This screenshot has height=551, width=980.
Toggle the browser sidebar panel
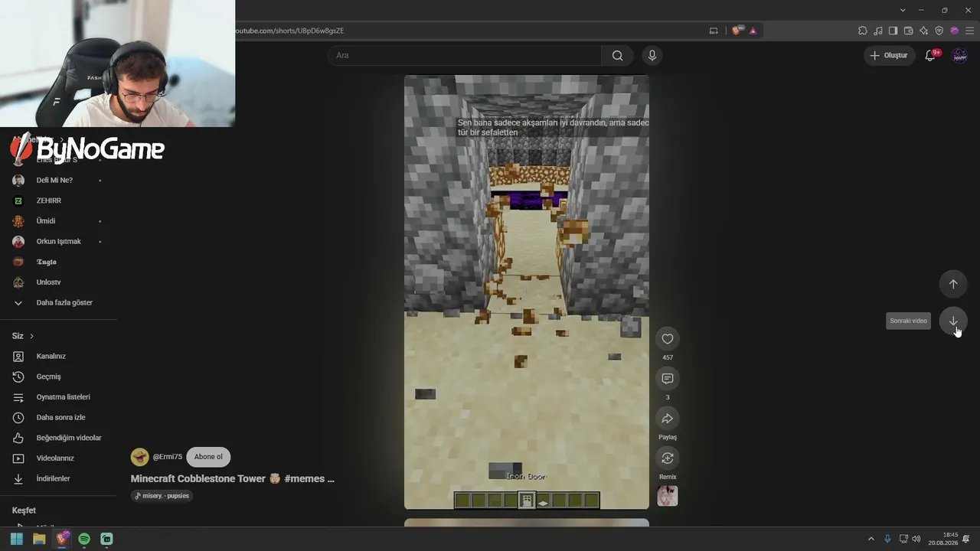tap(893, 31)
